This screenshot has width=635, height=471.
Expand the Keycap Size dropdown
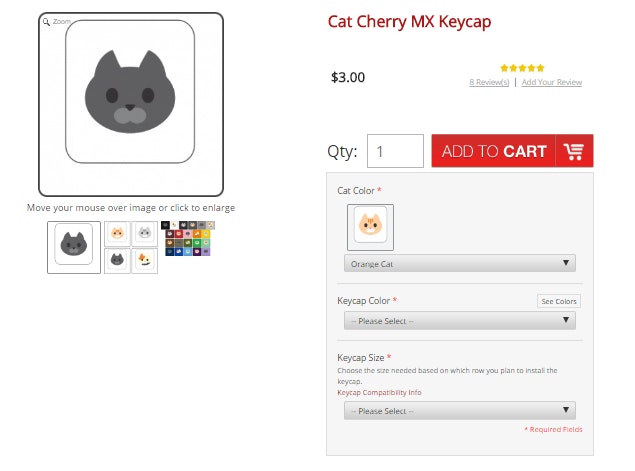460,410
